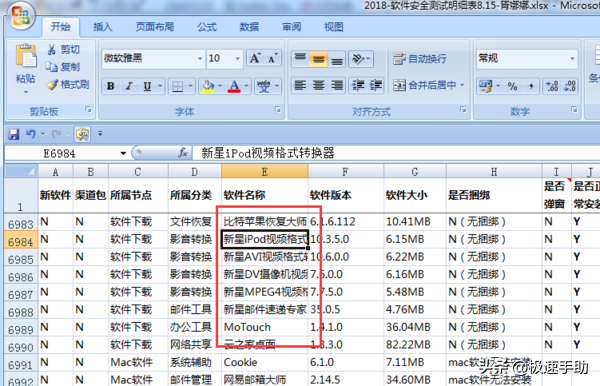Open 公式 ribbon tab
Screen dimensions: 600x386
click(x=207, y=27)
